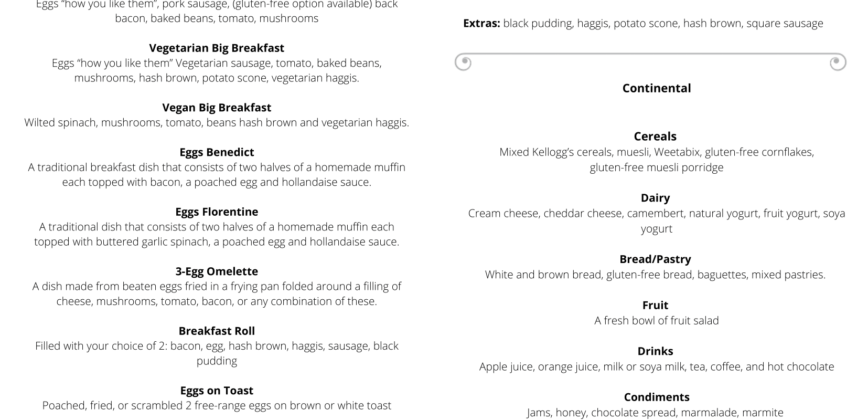The height and width of the screenshot is (420, 868).
Task: Click the Dairy heading
Action: coord(655,198)
